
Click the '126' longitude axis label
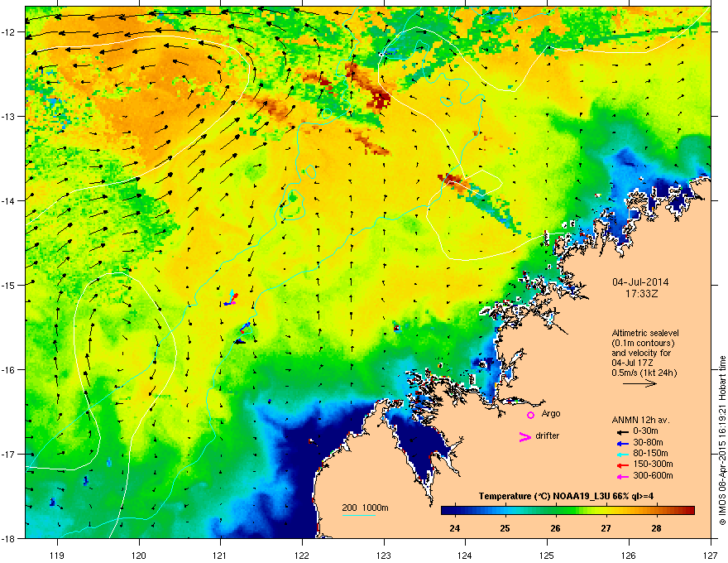[x=629, y=555]
